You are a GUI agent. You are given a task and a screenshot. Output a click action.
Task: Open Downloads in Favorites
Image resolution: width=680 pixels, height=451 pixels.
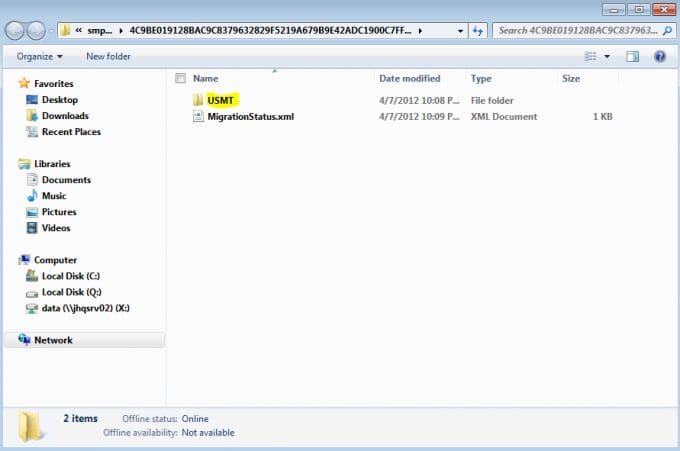[65, 116]
